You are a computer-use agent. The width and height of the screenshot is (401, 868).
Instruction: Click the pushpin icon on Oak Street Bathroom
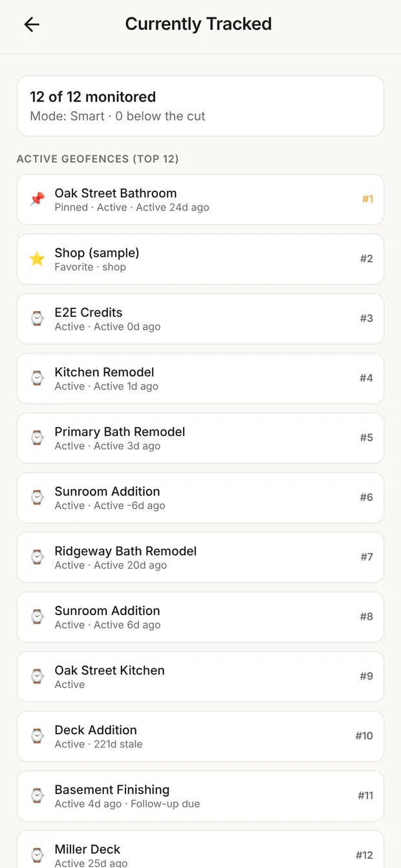[x=38, y=199]
